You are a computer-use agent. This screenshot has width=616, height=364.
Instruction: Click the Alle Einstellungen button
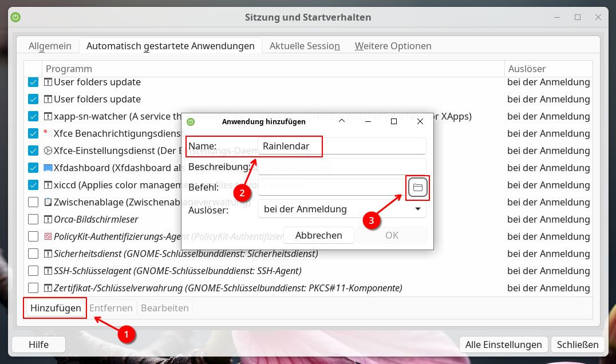tap(503, 345)
